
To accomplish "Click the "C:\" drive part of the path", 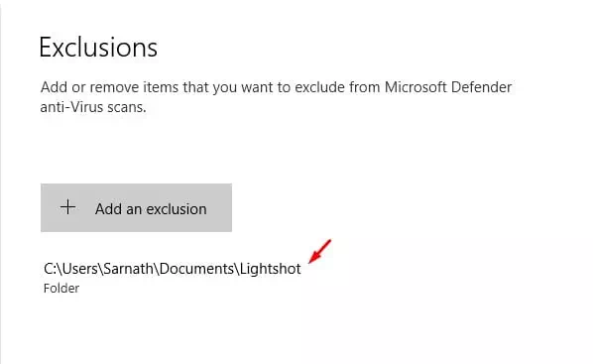I will 53,269.
